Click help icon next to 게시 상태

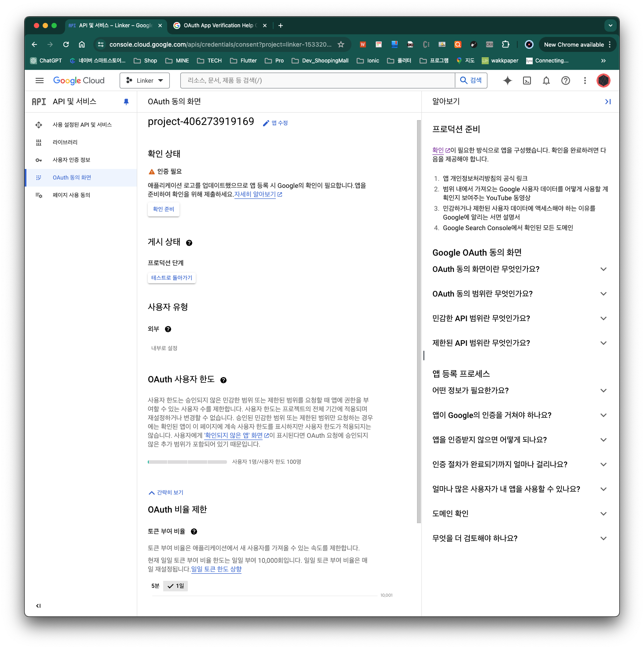tap(189, 243)
